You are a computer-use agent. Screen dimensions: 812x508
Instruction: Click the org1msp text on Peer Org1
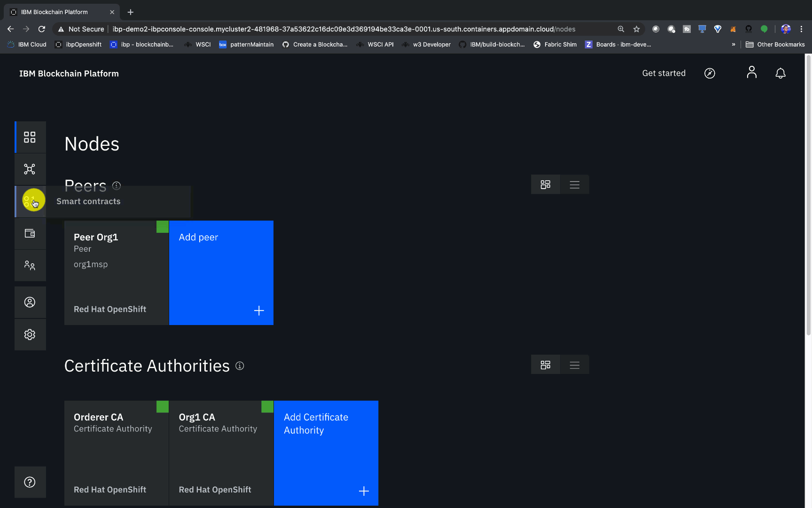(91, 264)
